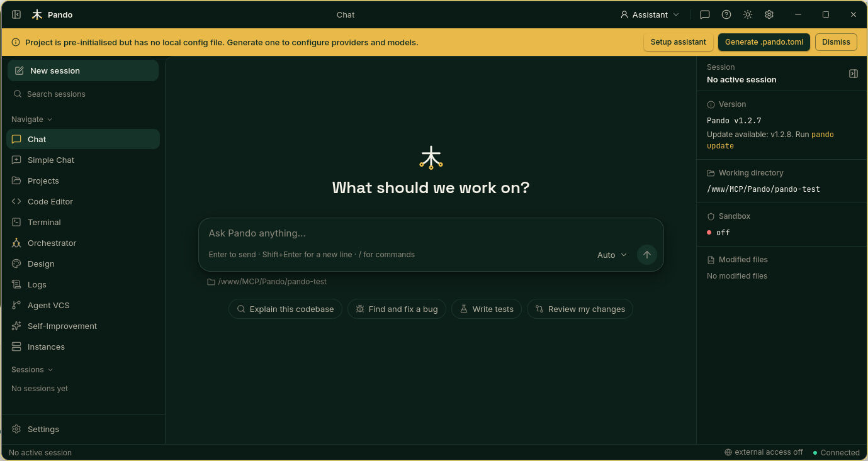The height and width of the screenshot is (461, 868).
Task: Open the help question mark icon
Action: click(726, 14)
